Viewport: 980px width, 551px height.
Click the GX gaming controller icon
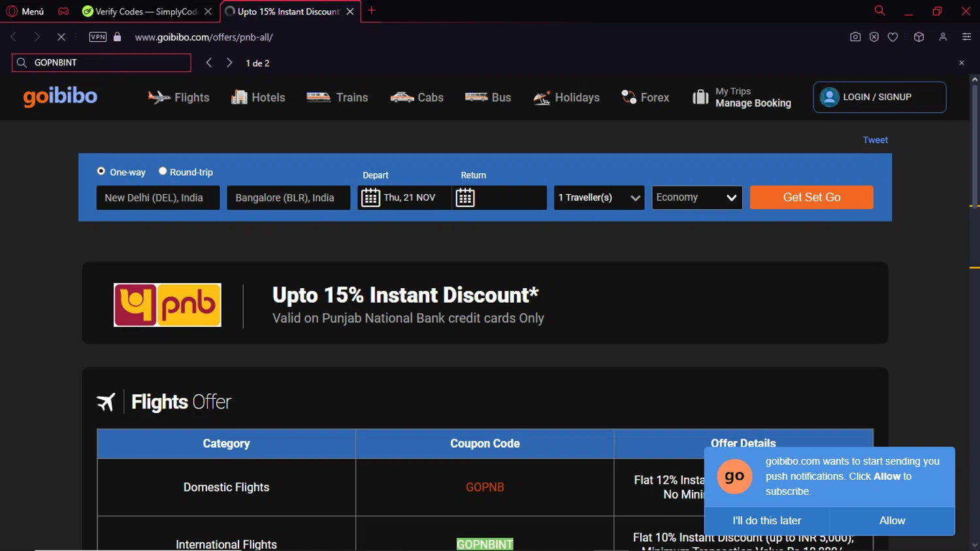tap(63, 11)
